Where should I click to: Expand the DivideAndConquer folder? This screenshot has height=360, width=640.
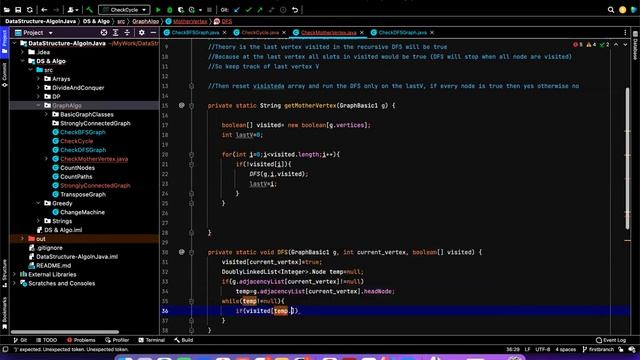tap(38, 88)
